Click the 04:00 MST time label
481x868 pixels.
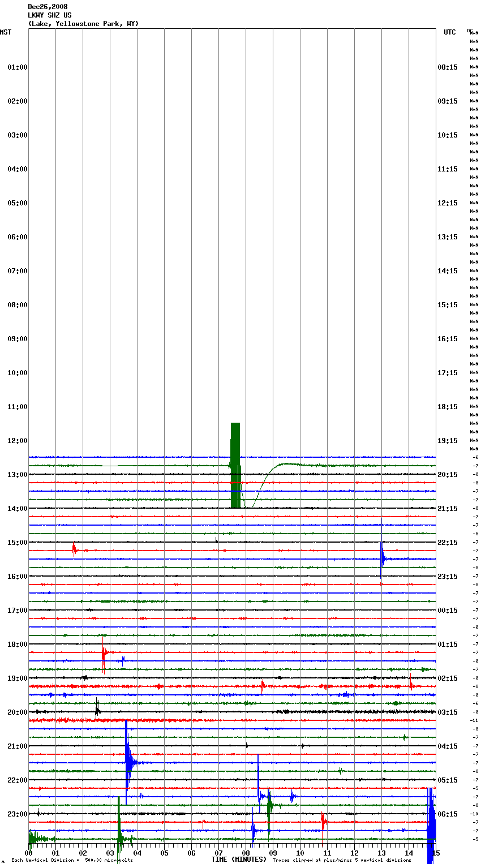click(18, 169)
